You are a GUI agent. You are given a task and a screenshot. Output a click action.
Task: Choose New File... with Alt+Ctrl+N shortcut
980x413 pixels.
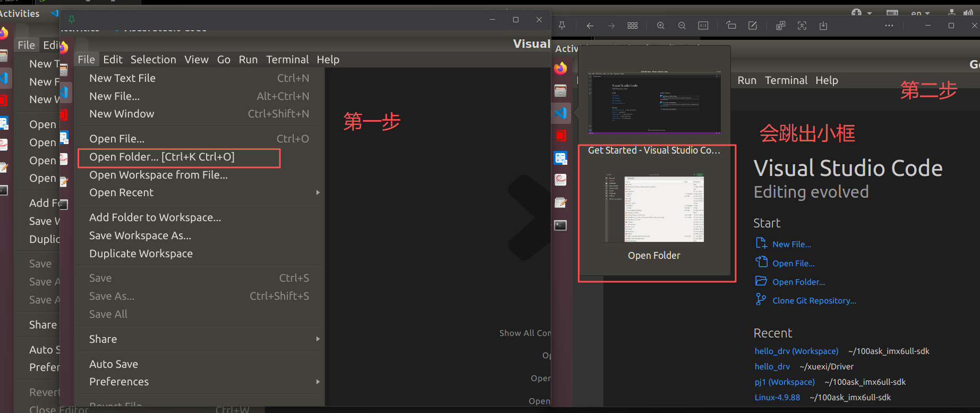[199, 96]
